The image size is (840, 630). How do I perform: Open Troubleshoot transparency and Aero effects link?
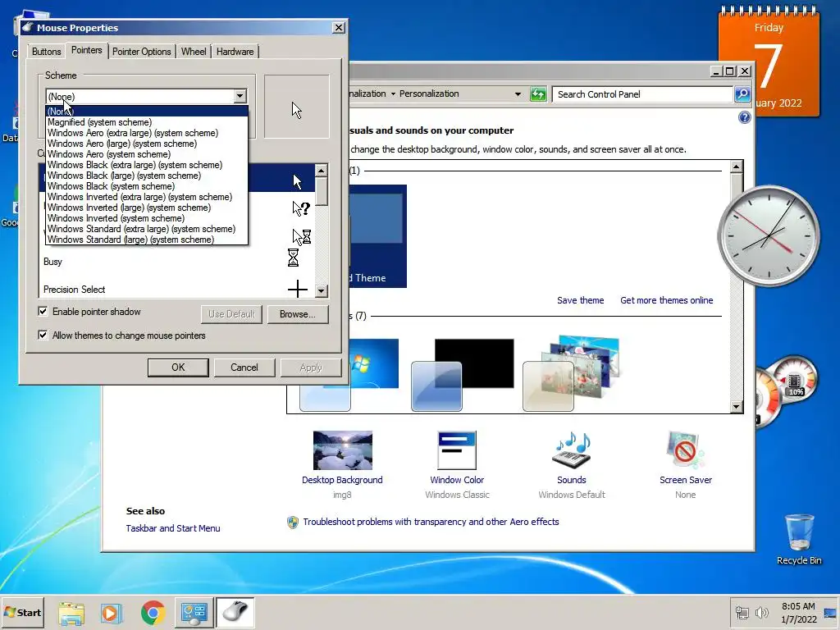(431, 522)
